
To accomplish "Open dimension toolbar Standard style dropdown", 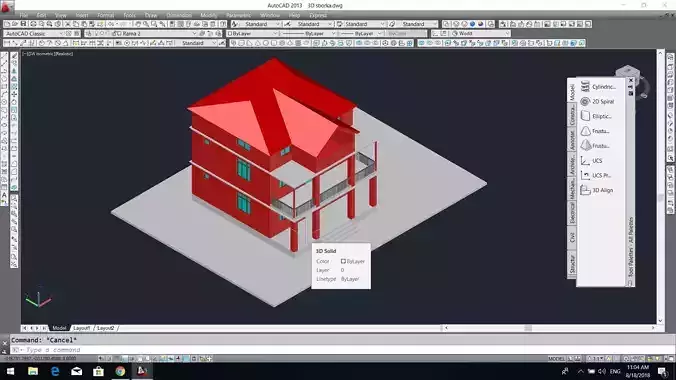I will pos(197,43).
